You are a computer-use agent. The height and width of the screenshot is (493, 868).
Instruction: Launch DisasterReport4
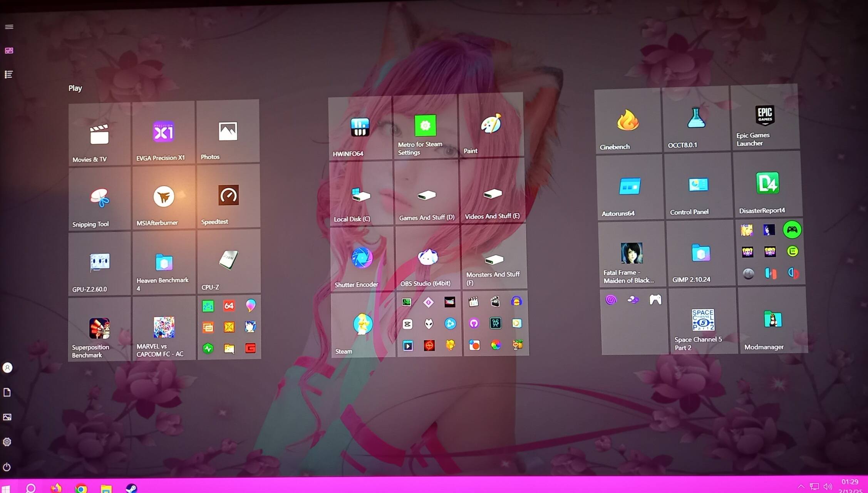(767, 184)
